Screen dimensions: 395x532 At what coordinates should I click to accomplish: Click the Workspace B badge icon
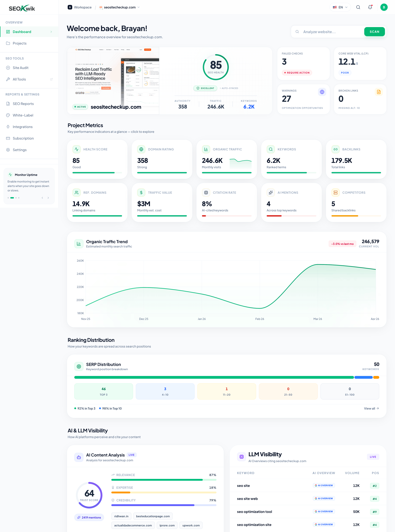click(x=70, y=7)
